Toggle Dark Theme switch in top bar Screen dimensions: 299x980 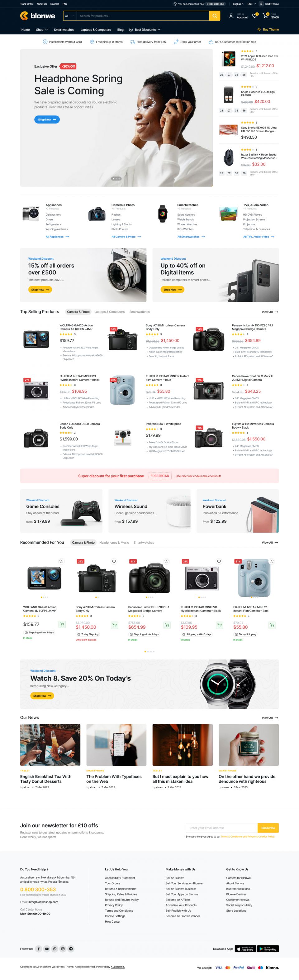(x=261, y=4)
